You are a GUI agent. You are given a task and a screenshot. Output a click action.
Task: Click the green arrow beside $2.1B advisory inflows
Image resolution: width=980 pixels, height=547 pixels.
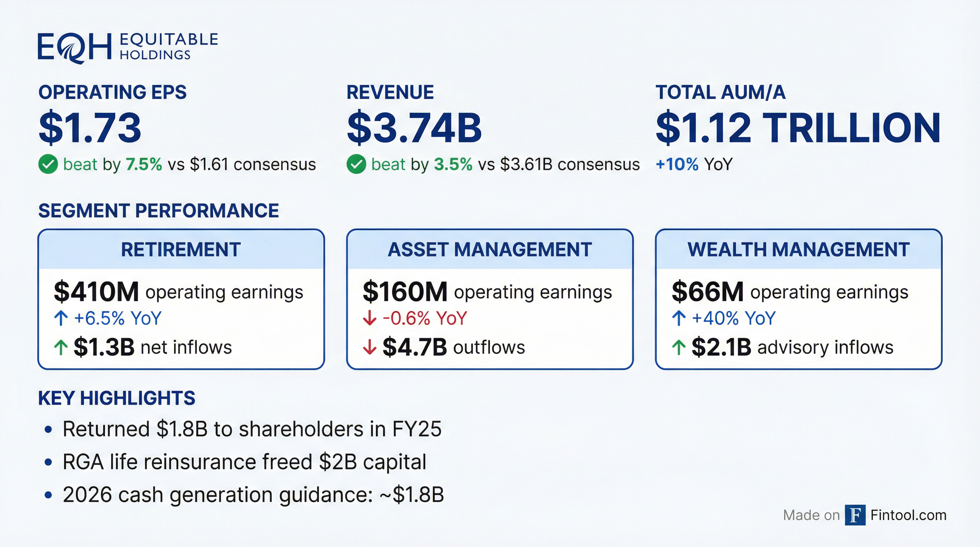(x=679, y=347)
